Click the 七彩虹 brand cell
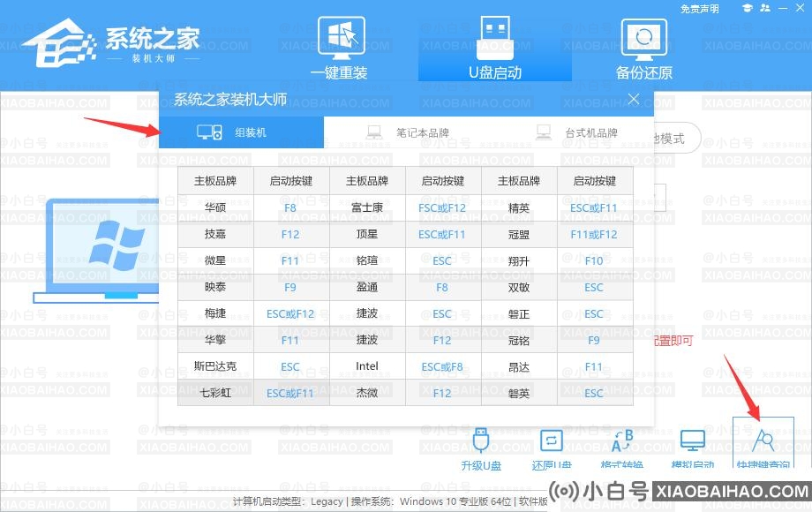This screenshot has height=512, width=812. pyautogui.click(x=215, y=393)
